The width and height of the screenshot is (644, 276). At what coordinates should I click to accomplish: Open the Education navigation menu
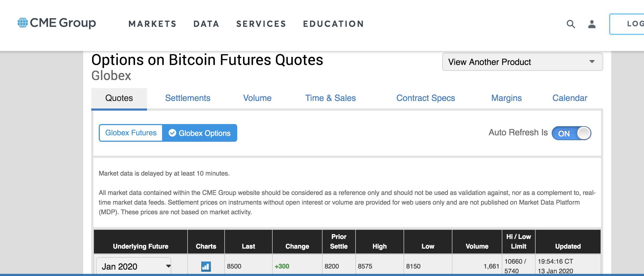click(x=333, y=24)
